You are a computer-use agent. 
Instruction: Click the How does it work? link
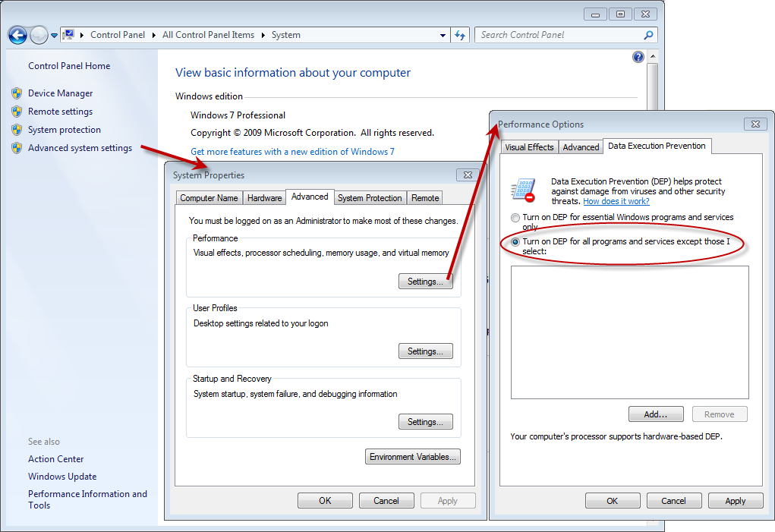(x=616, y=201)
